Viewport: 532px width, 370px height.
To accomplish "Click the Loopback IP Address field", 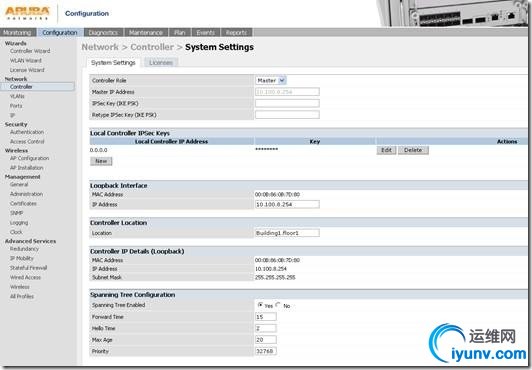I will [x=287, y=205].
